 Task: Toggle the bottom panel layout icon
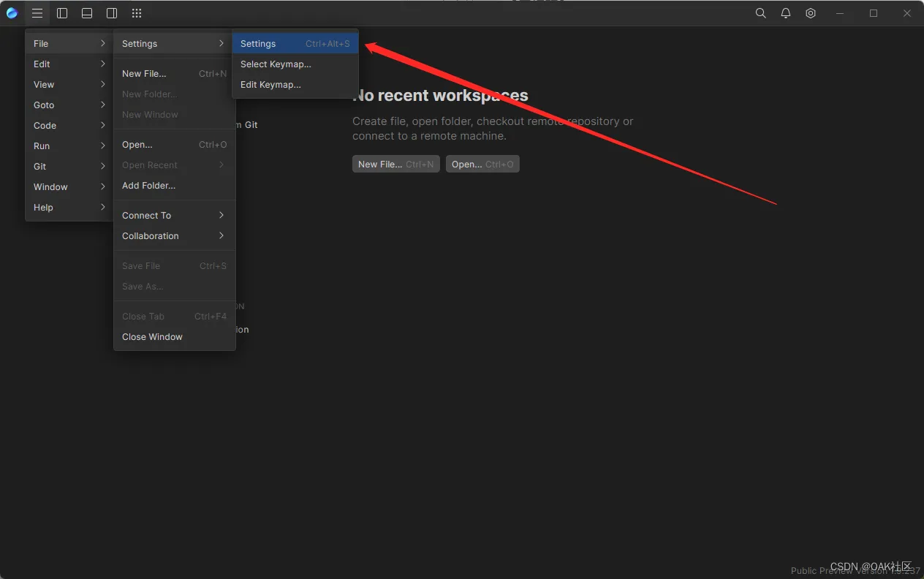[x=87, y=12]
